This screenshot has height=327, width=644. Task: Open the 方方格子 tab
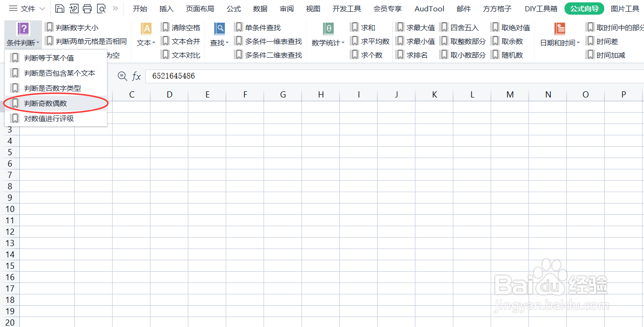tap(497, 9)
